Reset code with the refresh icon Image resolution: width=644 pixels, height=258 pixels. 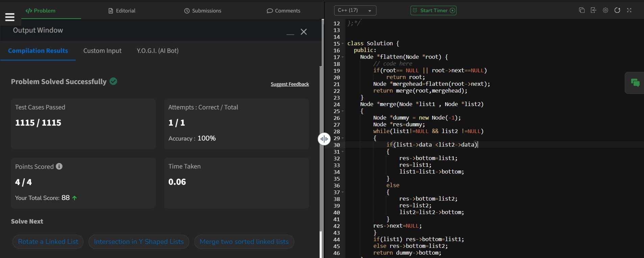[617, 10]
